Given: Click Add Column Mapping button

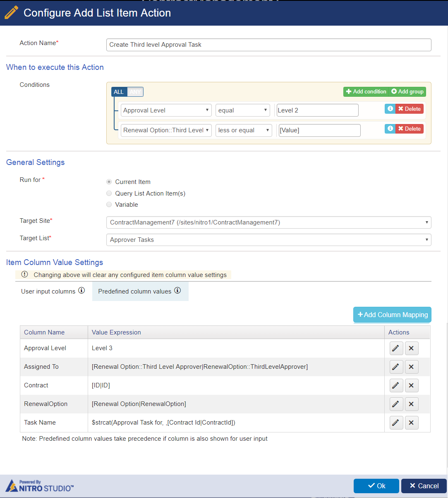Looking at the screenshot, I should [x=392, y=315].
